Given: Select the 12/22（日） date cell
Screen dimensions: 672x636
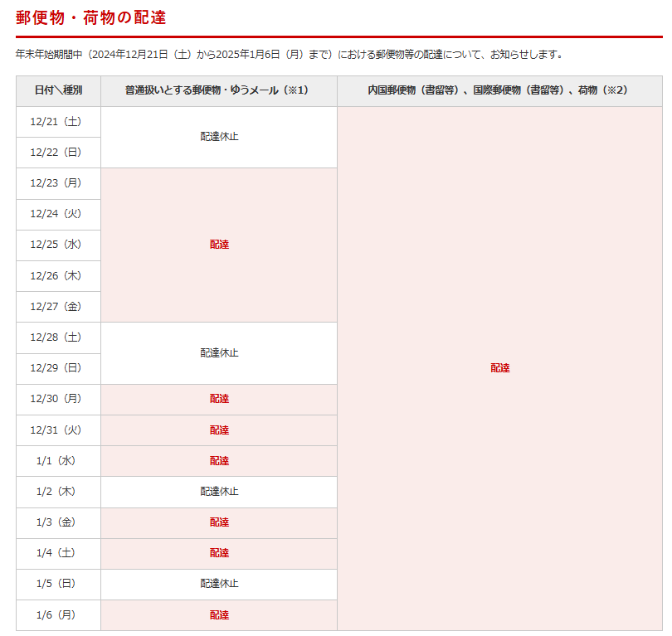Looking at the screenshot, I should [x=58, y=153].
